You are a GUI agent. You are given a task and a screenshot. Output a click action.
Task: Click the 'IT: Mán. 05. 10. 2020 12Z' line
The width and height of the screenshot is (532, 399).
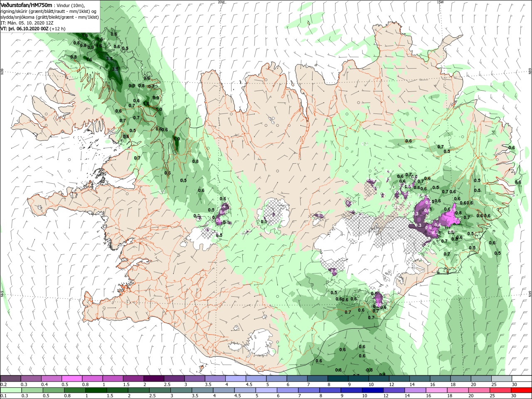click(x=27, y=23)
